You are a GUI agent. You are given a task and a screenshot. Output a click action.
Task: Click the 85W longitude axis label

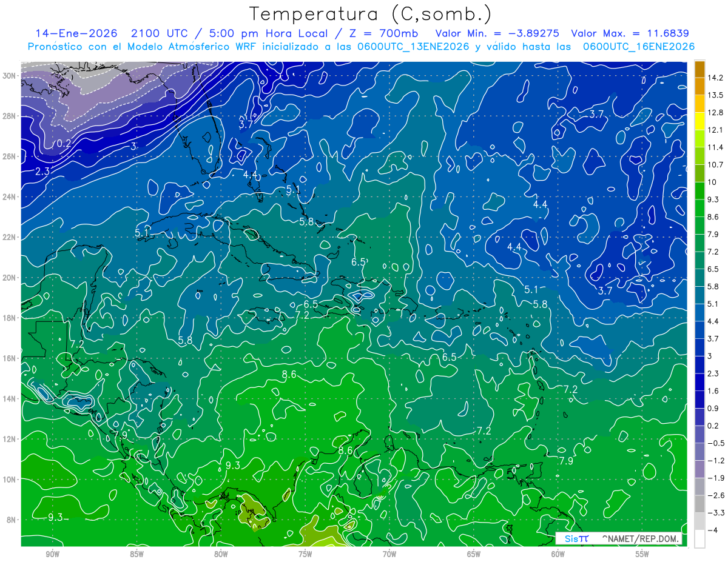point(136,554)
